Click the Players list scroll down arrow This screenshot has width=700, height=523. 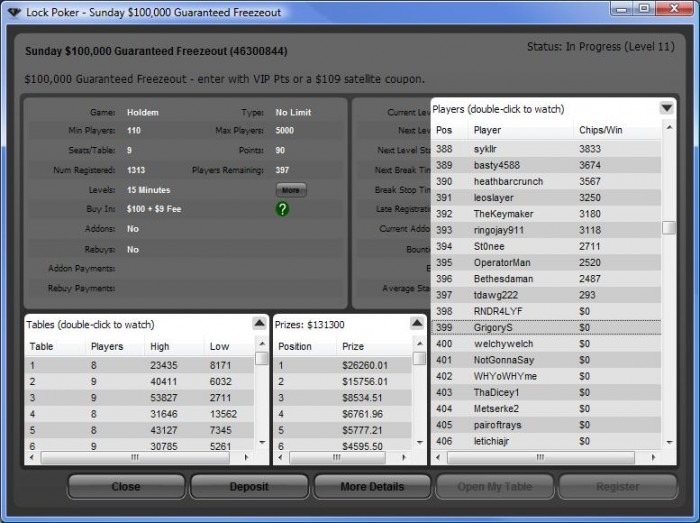coord(669,443)
